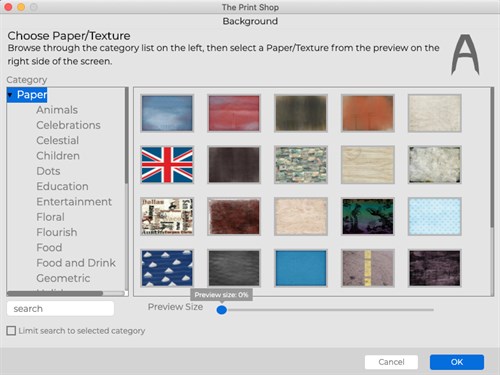Cancel the background dialog

coord(391,362)
